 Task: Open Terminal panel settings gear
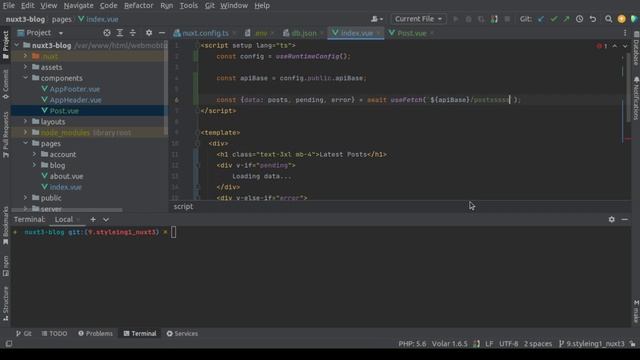pyautogui.click(x=611, y=220)
